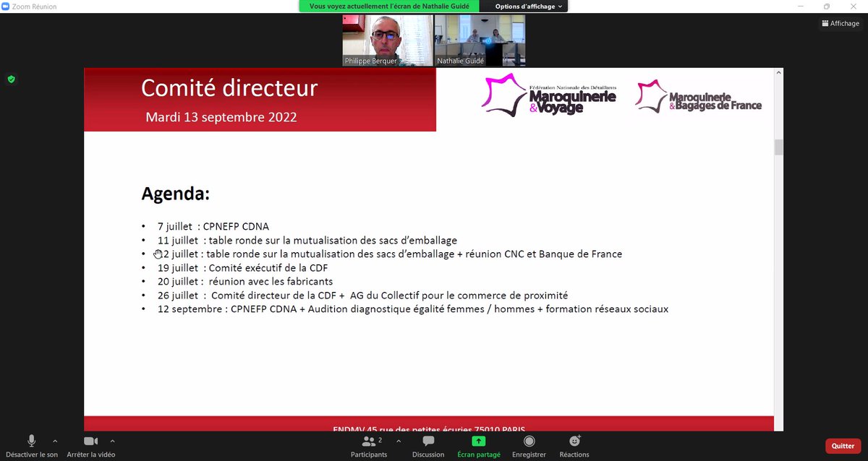This screenshot has width=868, height=461.
Task: Restore the Zoom window size
Action: [827, 7]
